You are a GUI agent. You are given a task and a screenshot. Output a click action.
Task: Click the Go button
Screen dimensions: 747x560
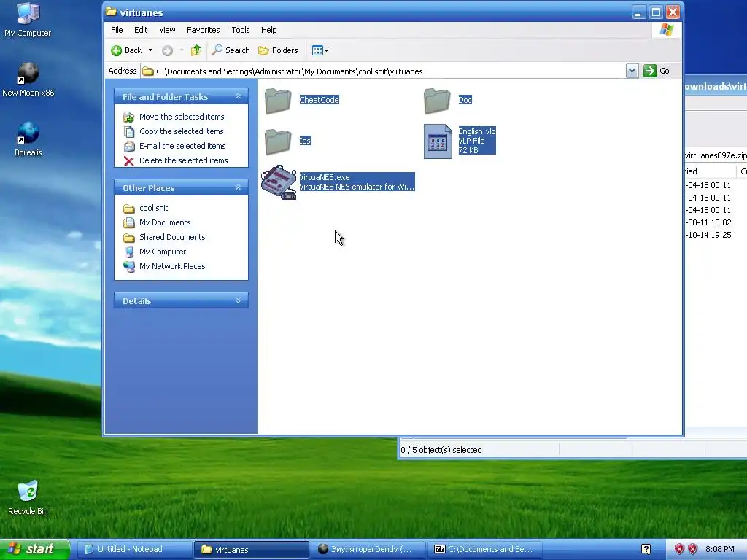click(x=657, y=71)
